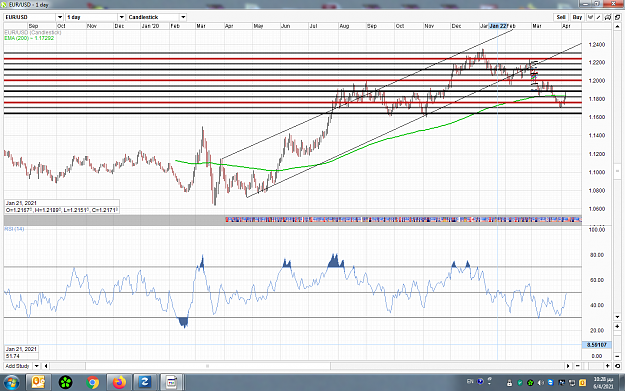This screenshot has width=625, height=391.
Task: Click the horizontal time scrollbar thumb
Action: tap(207, 366)
